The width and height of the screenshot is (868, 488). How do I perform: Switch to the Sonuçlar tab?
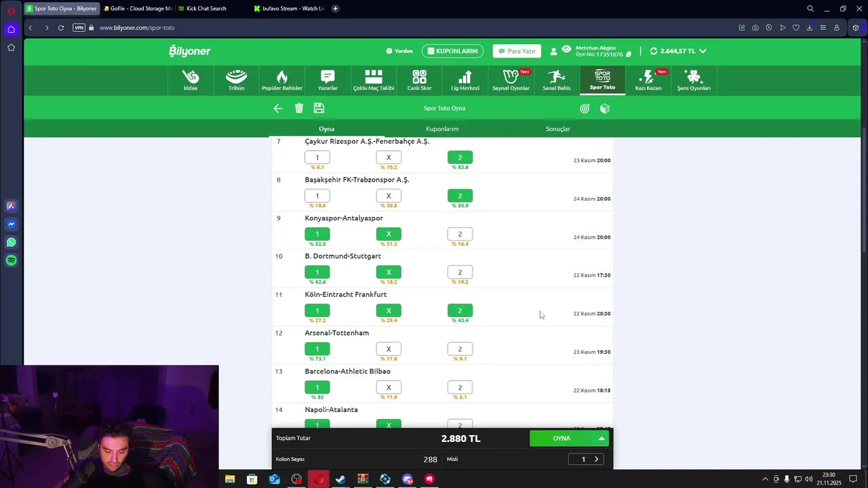pyautogui.click(x=557, y=129)
